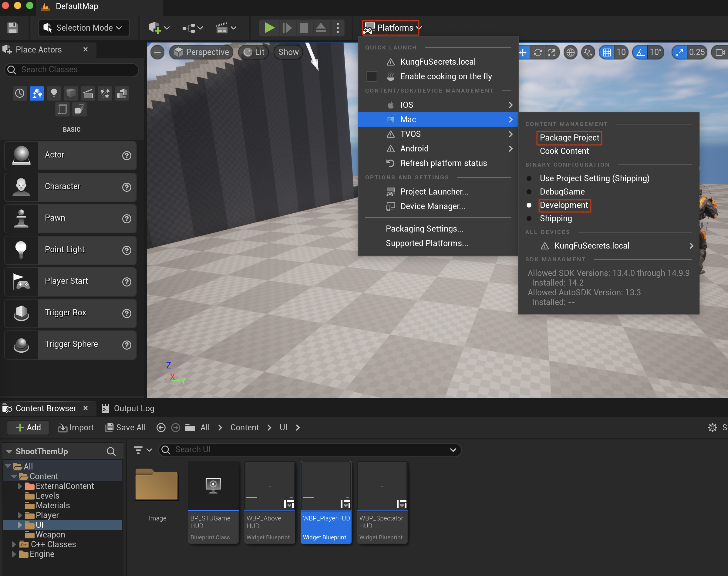
Task: Select the Geometry category icon
Action: click(x=122, y=93)
